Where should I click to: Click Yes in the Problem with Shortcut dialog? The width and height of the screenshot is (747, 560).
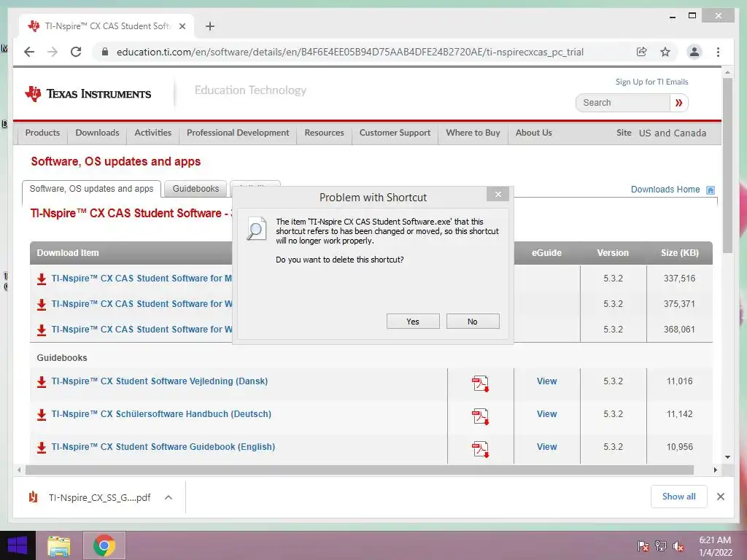[x=413, y=322]
